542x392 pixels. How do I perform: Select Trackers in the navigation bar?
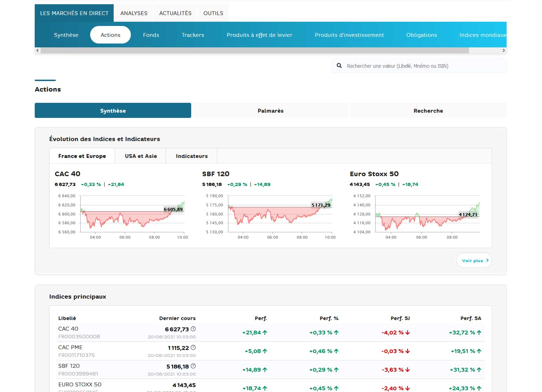tap(193, 35)
